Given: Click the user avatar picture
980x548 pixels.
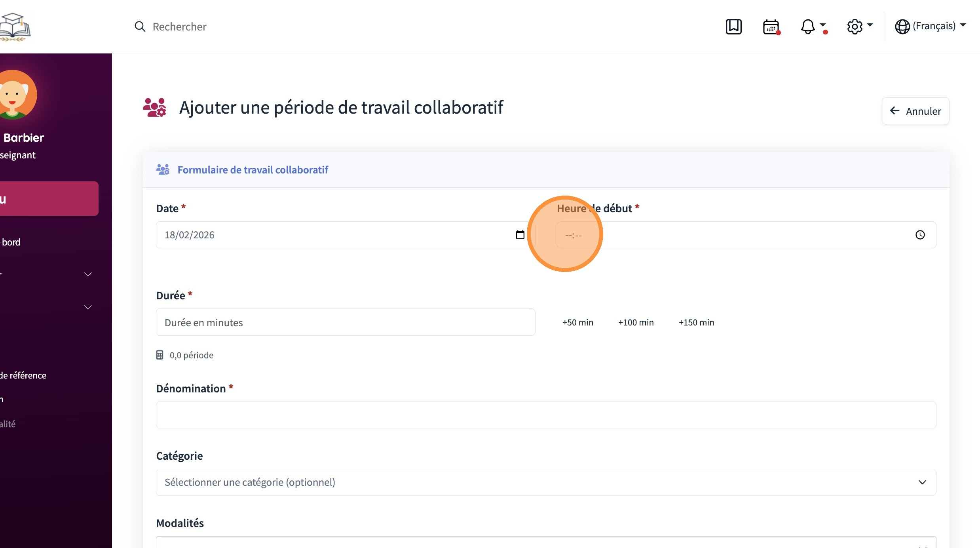Looking at the screenshot, I should pyautogui.click(x=14, y=95).
